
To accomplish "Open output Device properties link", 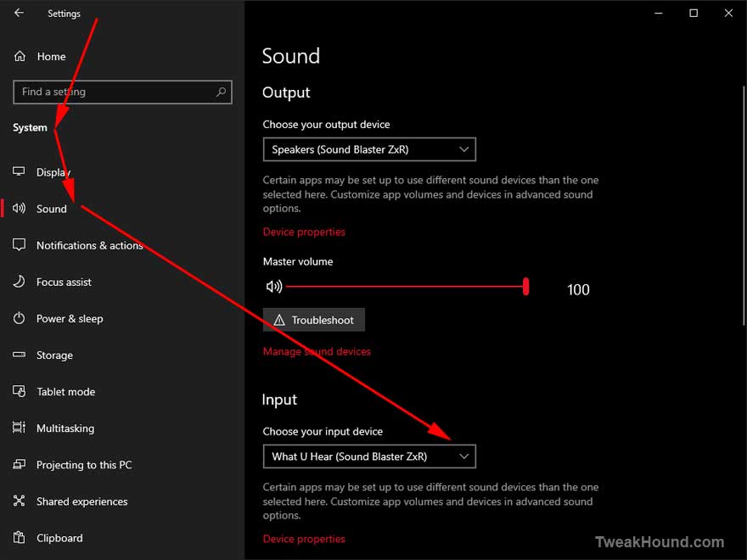I will point(304,232).
